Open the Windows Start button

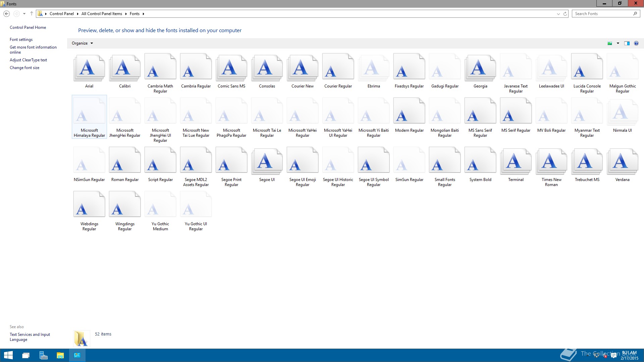8,355
